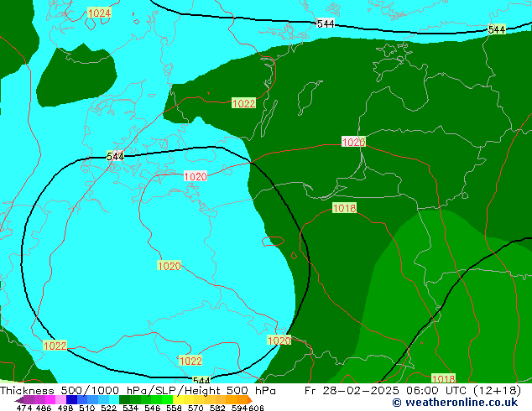Screen dimensions: 532x411
Task: Click legend value '498'
Action: coord(65,408)
